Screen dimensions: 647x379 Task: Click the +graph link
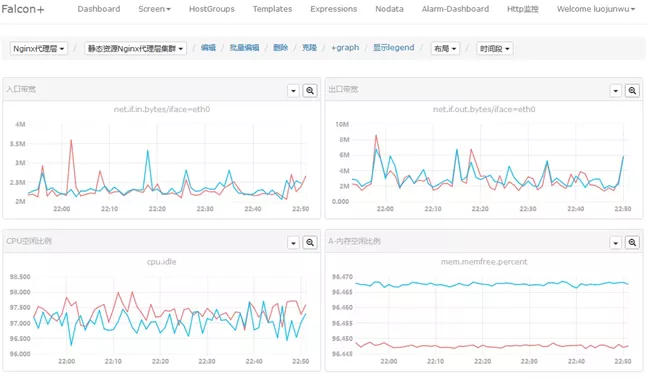pos(345,47)
